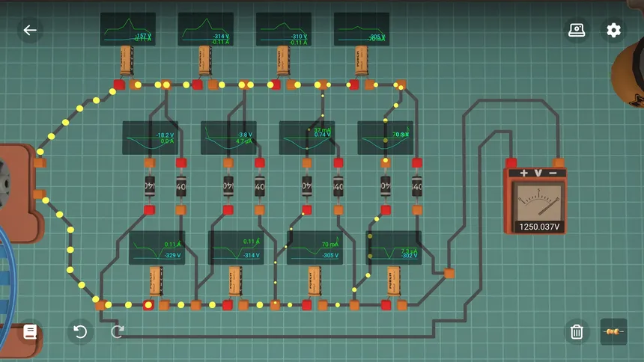Click the 1250.037V voltmeter reading

[x=539, y=227]
